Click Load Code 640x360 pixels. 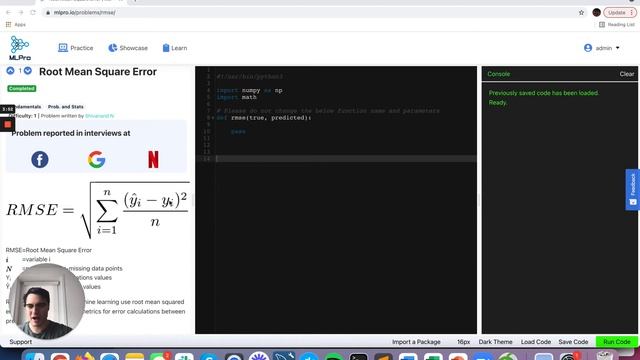pyautogui.click(x=536, y=342)
